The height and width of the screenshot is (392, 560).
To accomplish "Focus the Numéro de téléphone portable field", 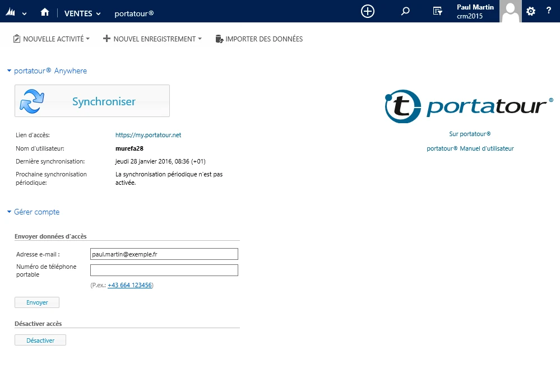I will [x=164, y=270].
